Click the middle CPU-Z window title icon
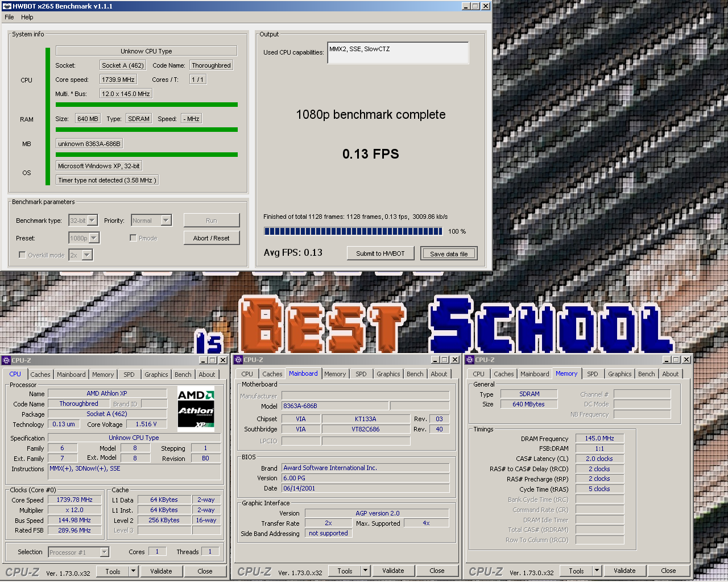The height and width of the screenshot is (582, 728). tap(238, 360)
